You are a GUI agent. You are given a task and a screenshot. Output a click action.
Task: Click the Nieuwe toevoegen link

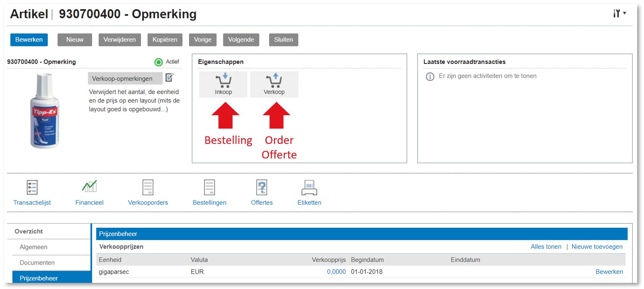click(x=597, y=247)
